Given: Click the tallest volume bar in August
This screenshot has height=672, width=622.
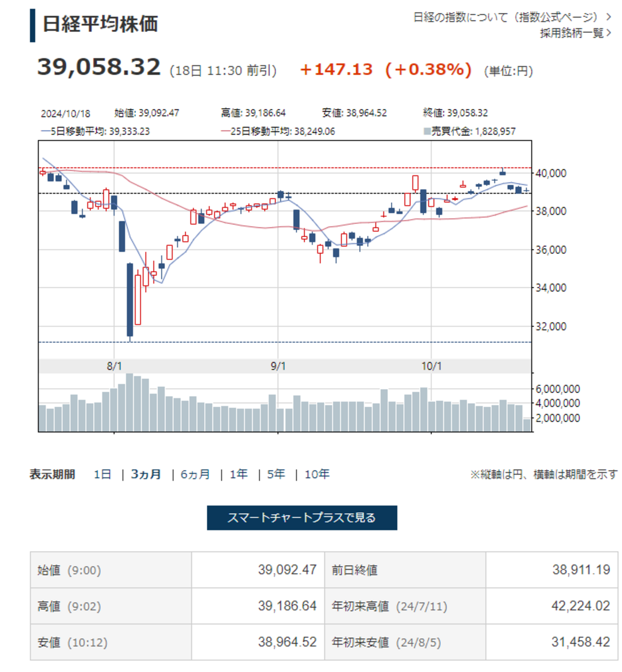Looking at the screenshot, I should [130, 402].
